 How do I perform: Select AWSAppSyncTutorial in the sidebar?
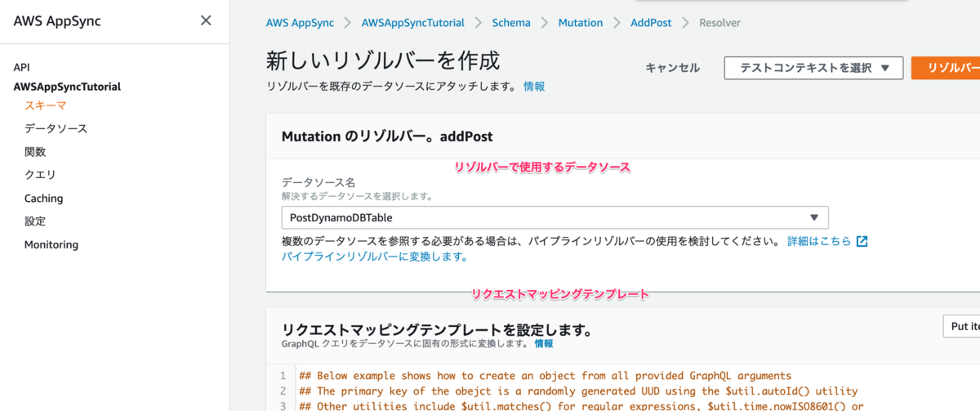pyautogui.click(x=67, y=87)
